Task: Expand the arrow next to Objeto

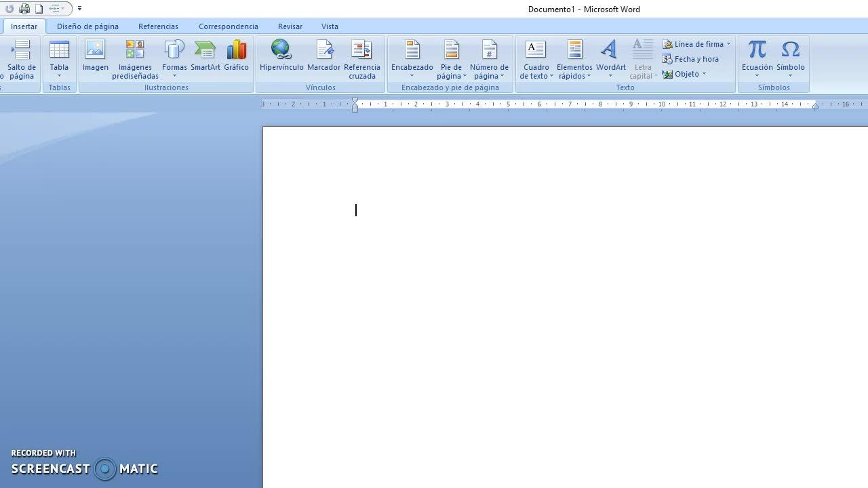Action: tap(705, 74)
